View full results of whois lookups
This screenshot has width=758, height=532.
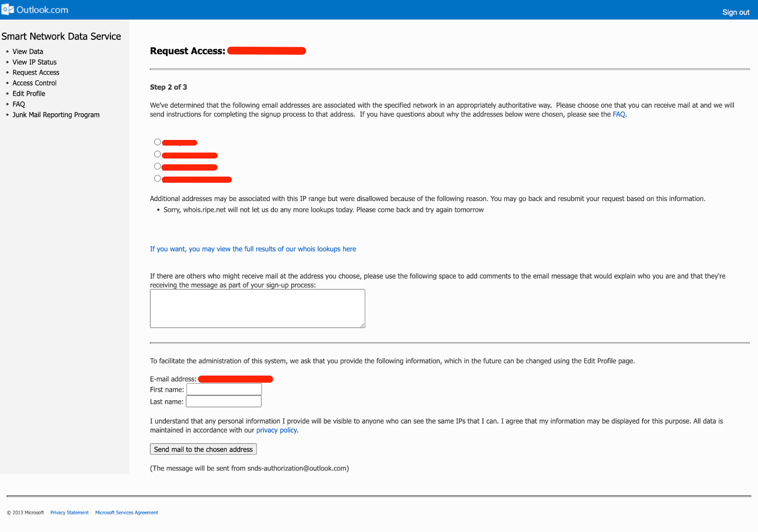[x=253, y=249]
